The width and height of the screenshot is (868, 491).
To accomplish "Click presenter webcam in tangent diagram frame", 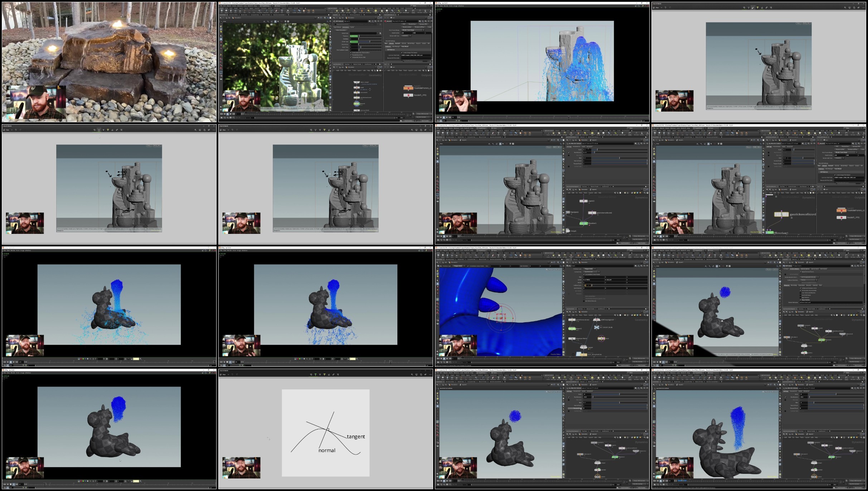I will coord(241,467).
